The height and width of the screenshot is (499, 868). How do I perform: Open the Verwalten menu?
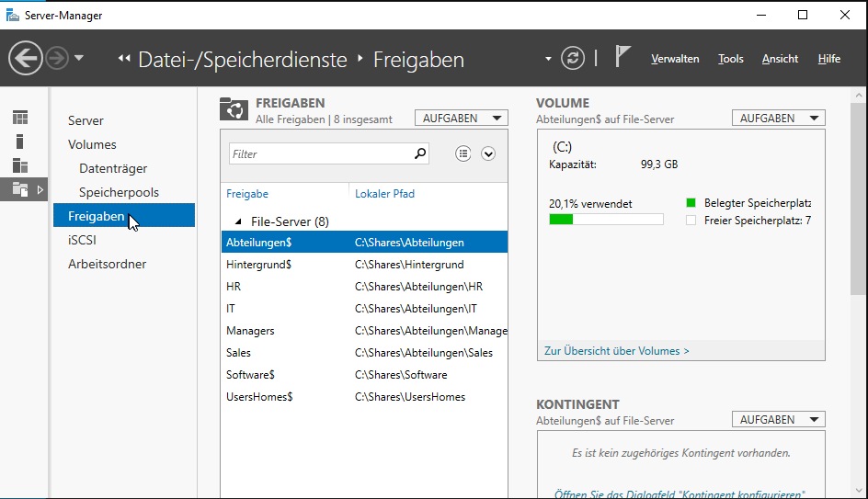[x=675, y=59]
